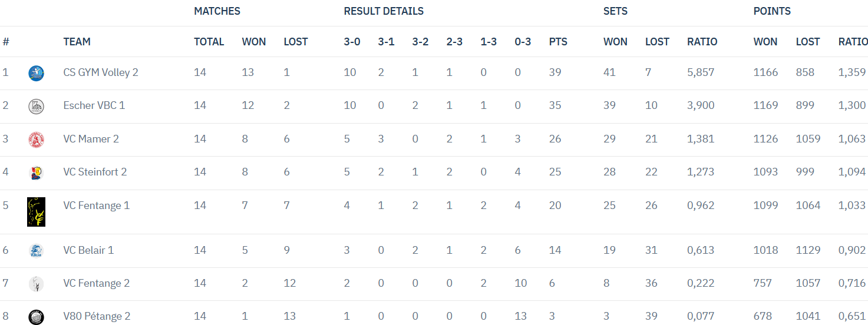Click the VC Mamer 2 team logo
Screen dimensions: 868x325
click(x=36, y=140)
